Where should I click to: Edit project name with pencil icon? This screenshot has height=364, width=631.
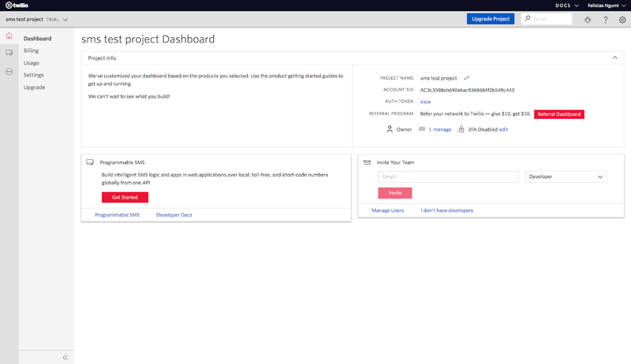pos(466,78)
